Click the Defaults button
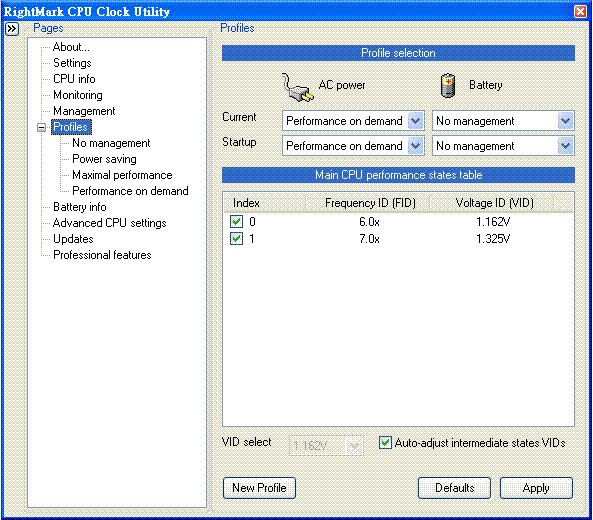The height and width of the screenshot is (520, 593). (455, 488)
